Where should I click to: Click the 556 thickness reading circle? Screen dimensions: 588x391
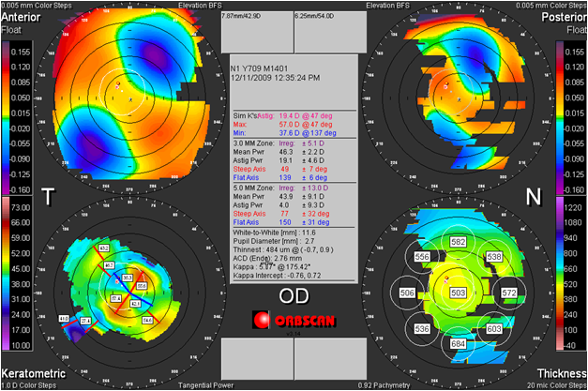[x=422, y=257]
